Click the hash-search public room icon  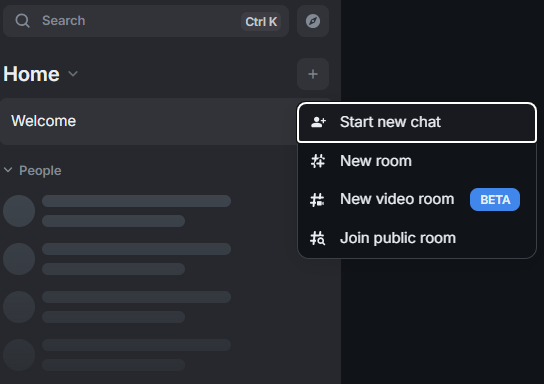[x=317, y=238]
